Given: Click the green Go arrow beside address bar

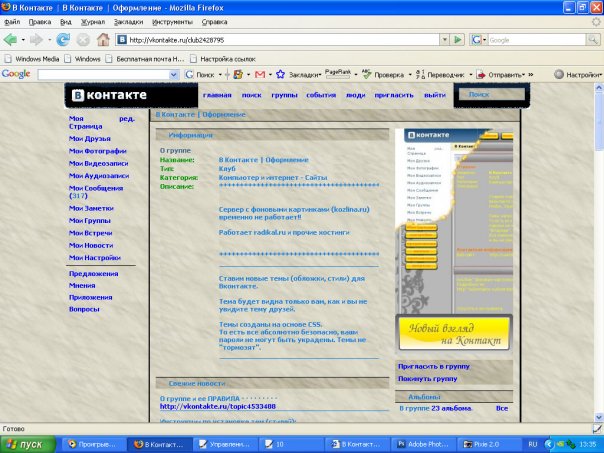Looking at the screenshot, I should 457,40.
